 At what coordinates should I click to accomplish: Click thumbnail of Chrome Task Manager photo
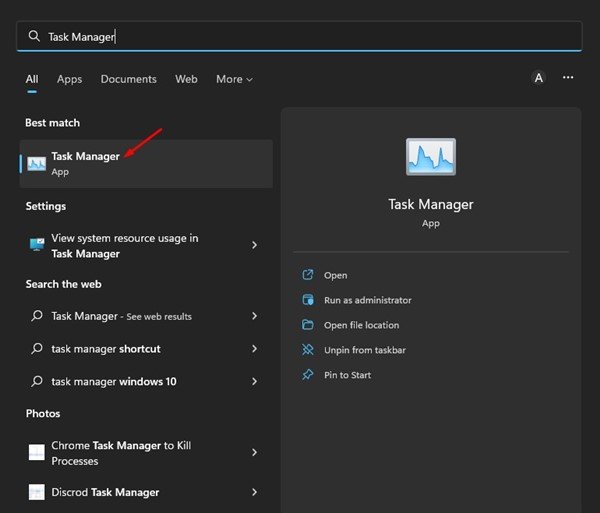click(x=37, y=453)
